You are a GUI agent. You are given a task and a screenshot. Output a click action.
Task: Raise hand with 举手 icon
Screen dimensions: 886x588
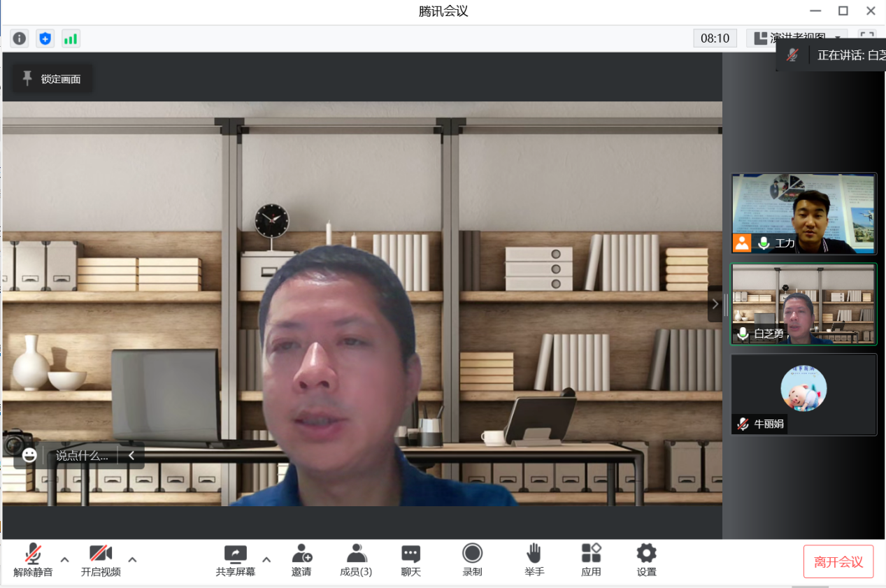tap(534, 561)
